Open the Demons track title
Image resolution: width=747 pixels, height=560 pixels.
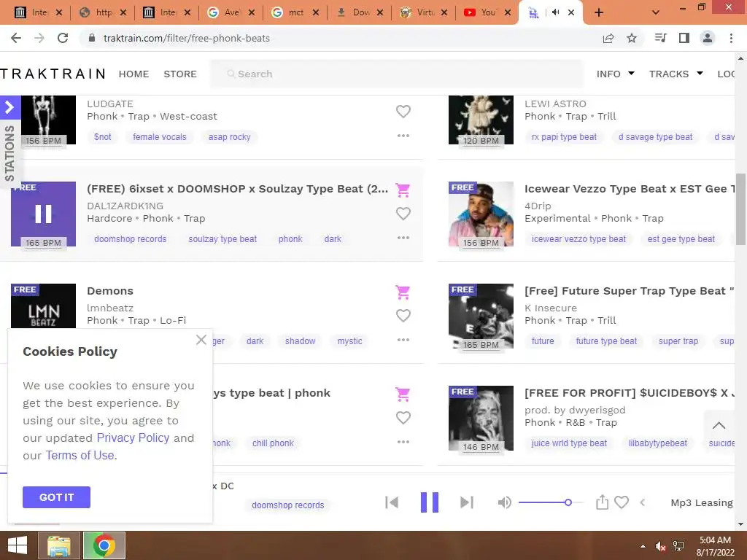point(110,291)
